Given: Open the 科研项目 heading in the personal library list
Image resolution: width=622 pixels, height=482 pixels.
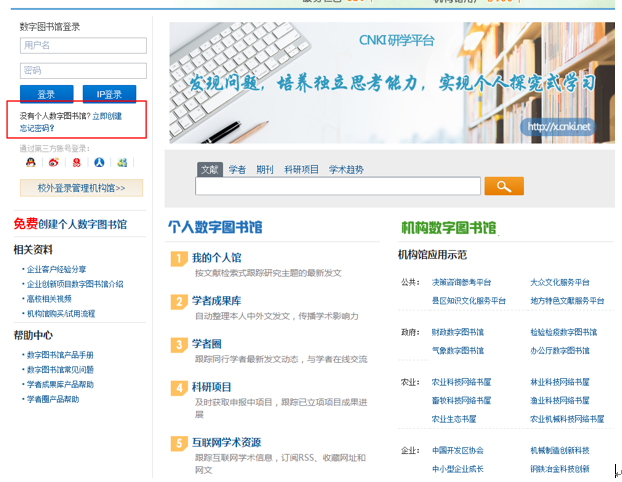Looking at the screenshot, I should [x=211, y=387].
